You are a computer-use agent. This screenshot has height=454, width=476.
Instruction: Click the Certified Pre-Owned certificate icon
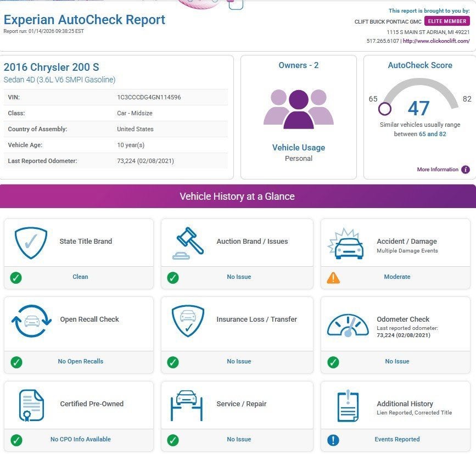click(x=31, y=405)
